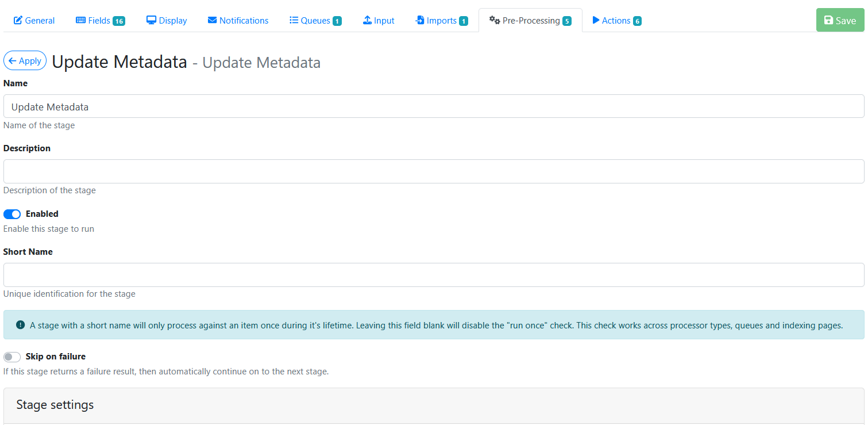Click the Short Name input box
868x425 pixels.
pos(434,275)
